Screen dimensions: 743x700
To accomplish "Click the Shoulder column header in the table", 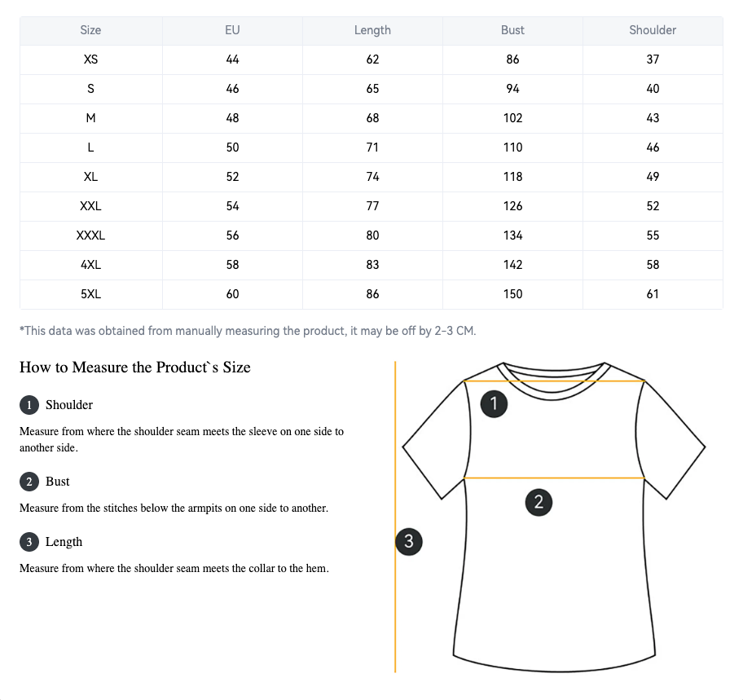I will 653,30.
